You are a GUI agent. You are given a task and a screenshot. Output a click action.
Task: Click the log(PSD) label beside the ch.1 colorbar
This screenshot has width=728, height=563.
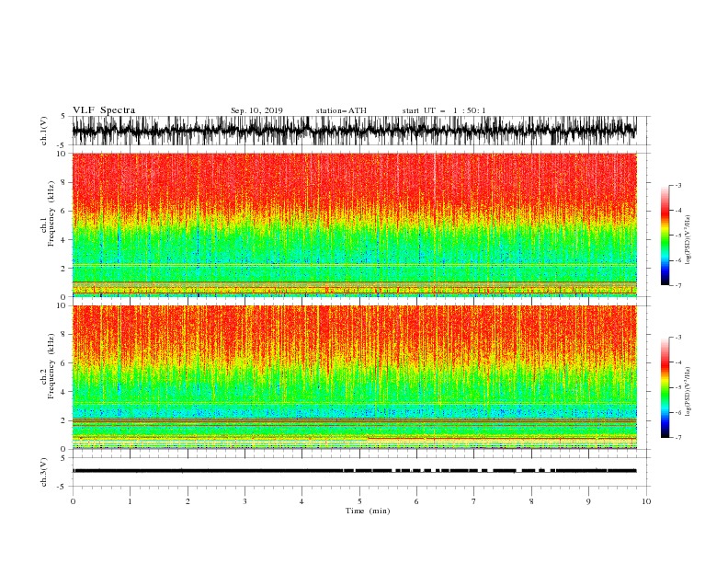688,240
